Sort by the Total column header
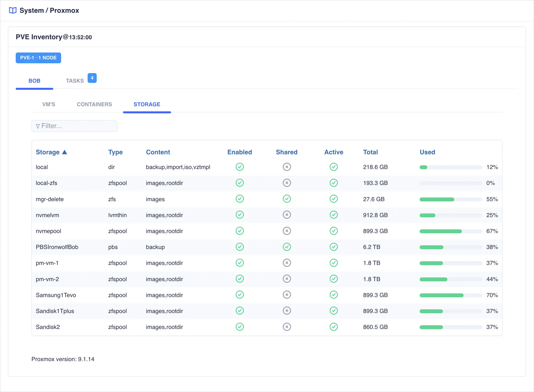 [x=370, y=152]
